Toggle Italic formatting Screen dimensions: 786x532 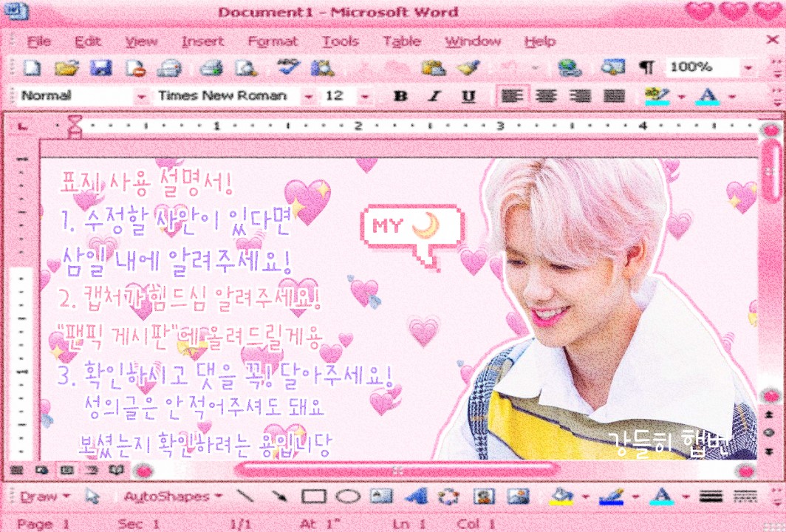click(x=434, y=96)
